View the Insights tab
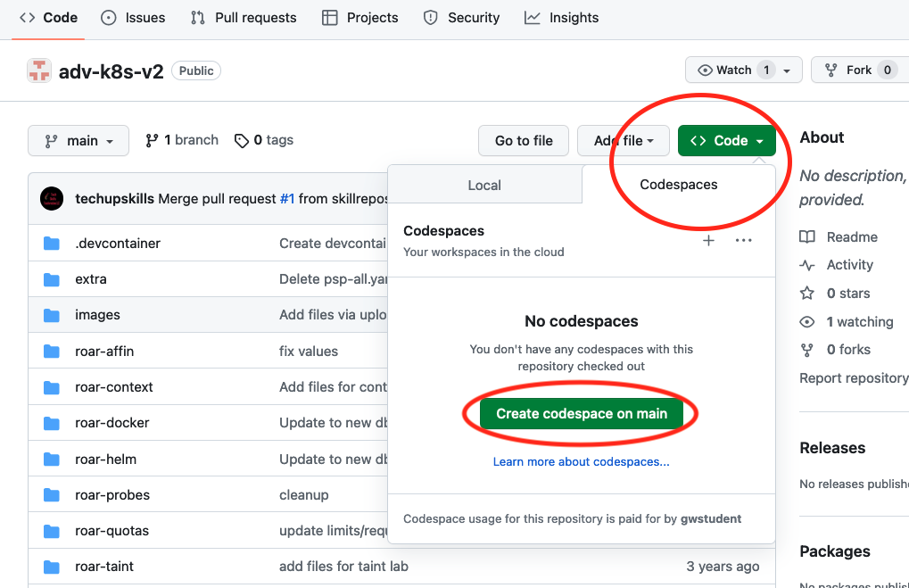The image size is (909, 588). 561,17
